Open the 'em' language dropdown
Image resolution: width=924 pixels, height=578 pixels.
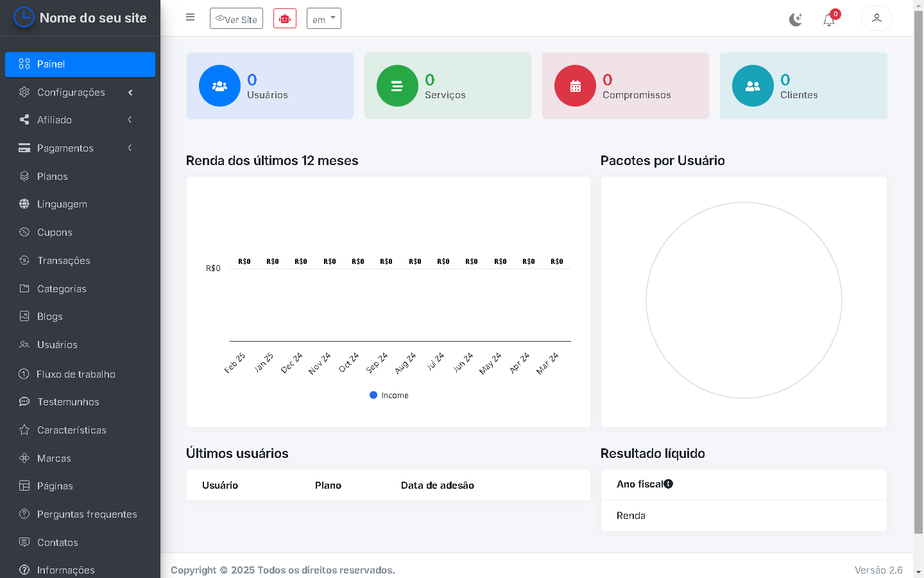pyautogui.click(x=324, y=19)
